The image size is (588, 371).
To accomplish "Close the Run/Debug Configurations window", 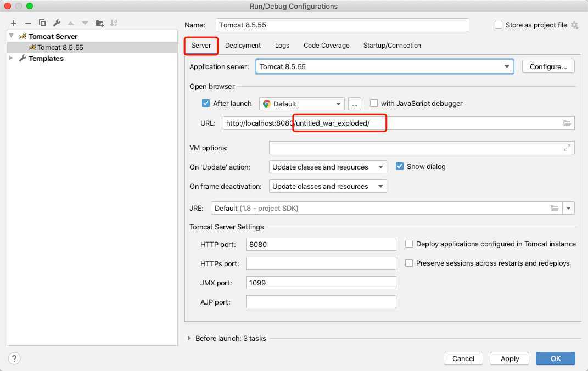I will [x=8, y=6].
